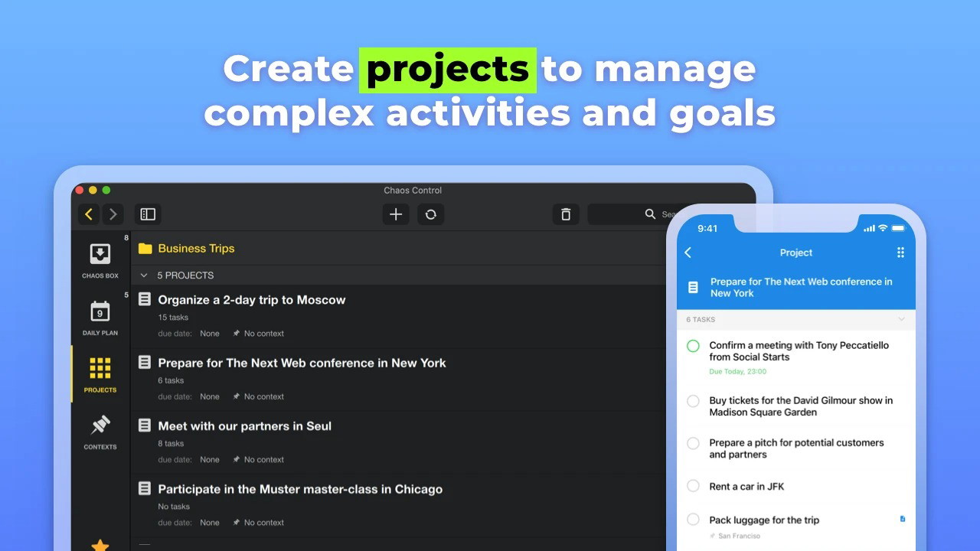Check off Confirm a meeting with Tony Peccatiello
Screen dimensions: 980x551
(x=693, y=346)
